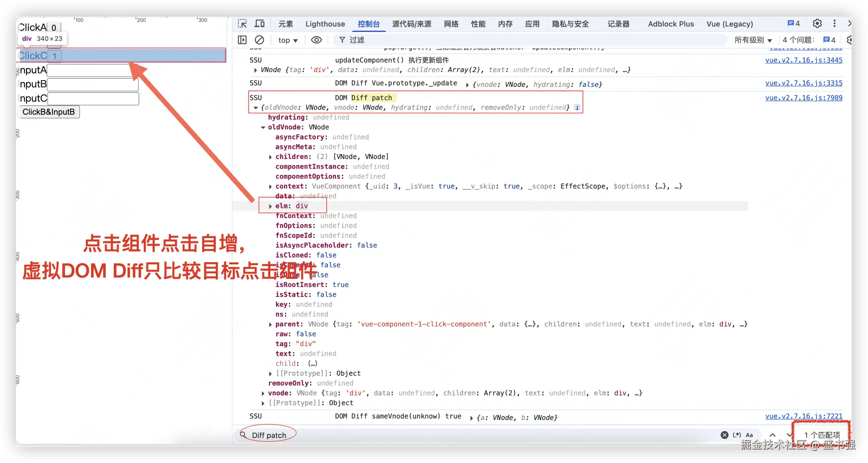Open source link vue.v2.7.16.js:3445

(x=804, y=60)
